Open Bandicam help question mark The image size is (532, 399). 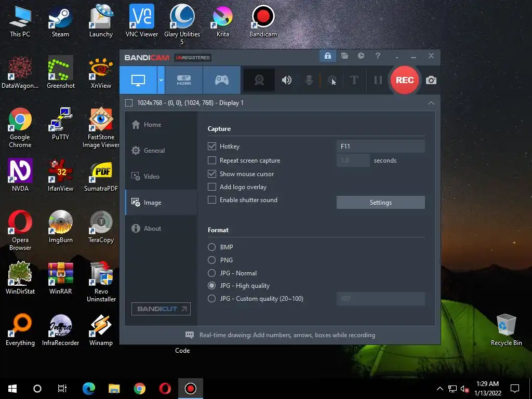point(378,56)
